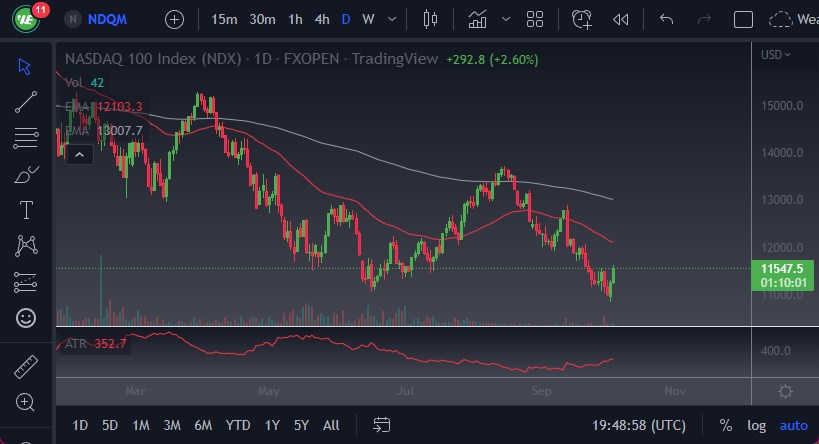Open the XABCD pattern tool

tap(26, 246)
